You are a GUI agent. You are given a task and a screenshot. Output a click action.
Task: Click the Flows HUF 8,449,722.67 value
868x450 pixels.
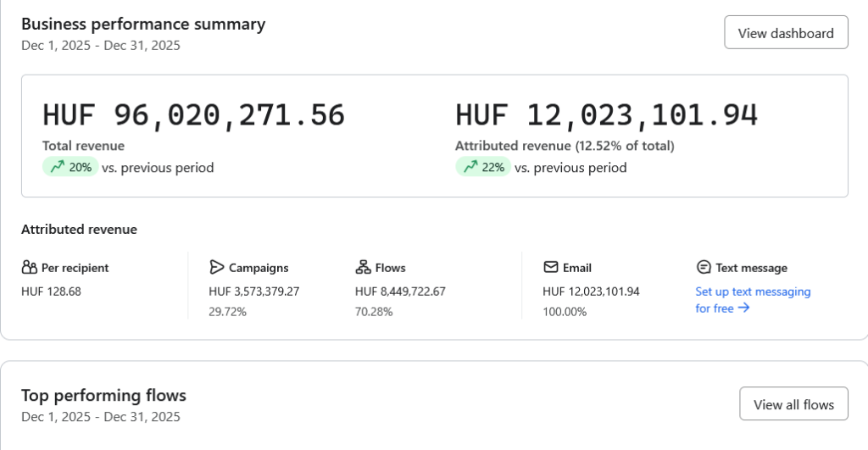400,292
